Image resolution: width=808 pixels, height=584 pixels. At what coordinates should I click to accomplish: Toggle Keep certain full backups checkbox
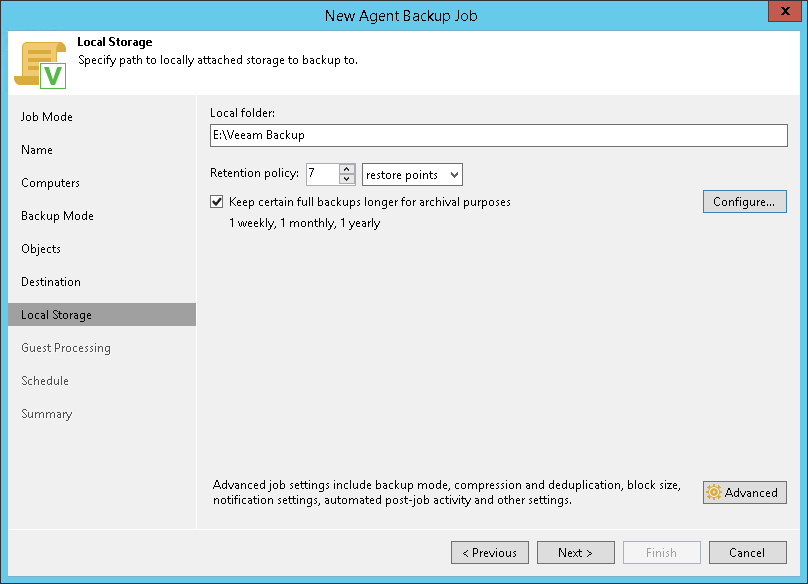217,201
